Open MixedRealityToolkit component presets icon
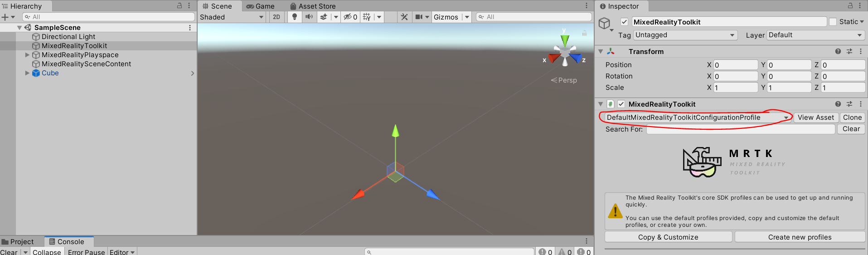Image resolution: width=868 pixels, height=255 pixels. click(849, 104)
